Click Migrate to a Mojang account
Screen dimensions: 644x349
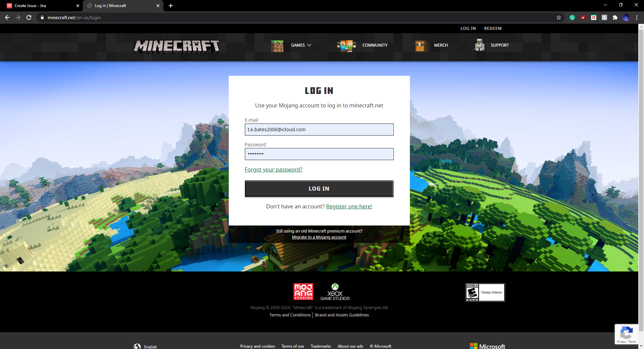319,237
